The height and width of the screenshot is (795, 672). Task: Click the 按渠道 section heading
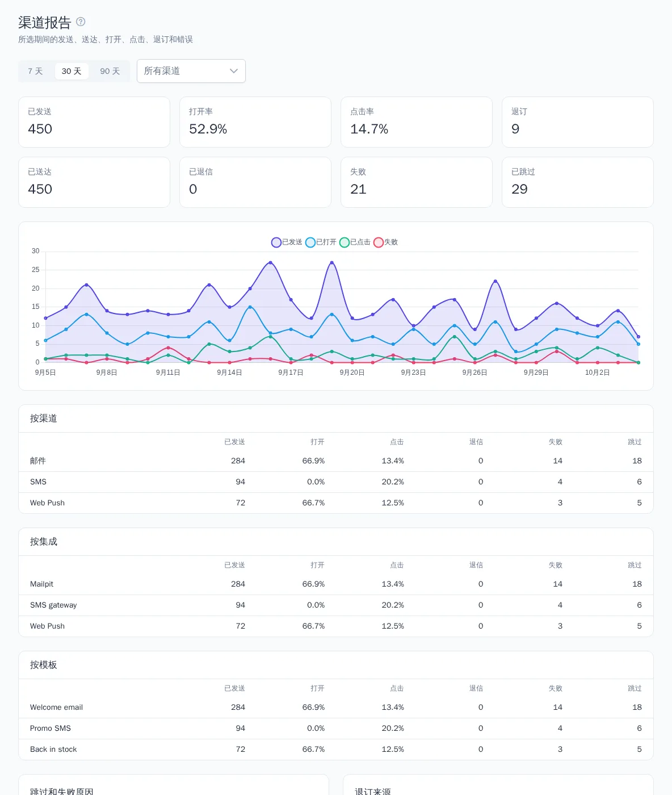click(x=44, y=419)
